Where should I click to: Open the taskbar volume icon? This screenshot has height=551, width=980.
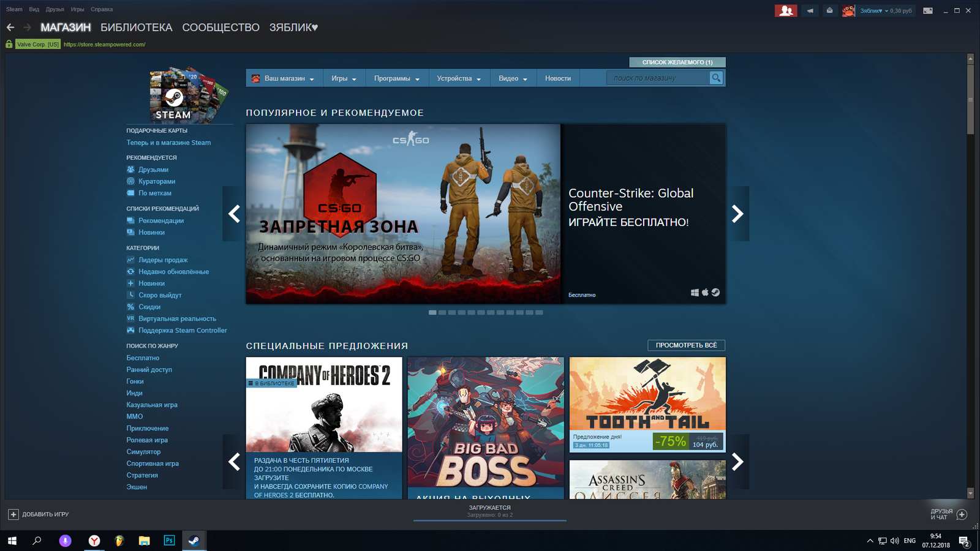(894, 541)
